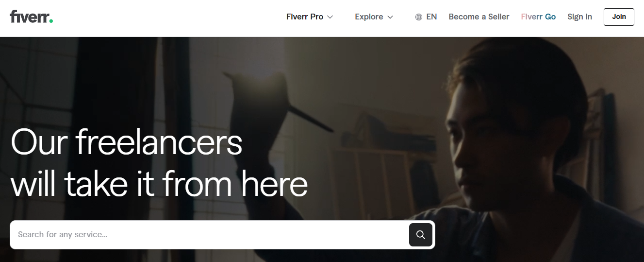The image size is (644, 262).
Task: Click the green dot in fiverr logo
Action: coord(51,21)
